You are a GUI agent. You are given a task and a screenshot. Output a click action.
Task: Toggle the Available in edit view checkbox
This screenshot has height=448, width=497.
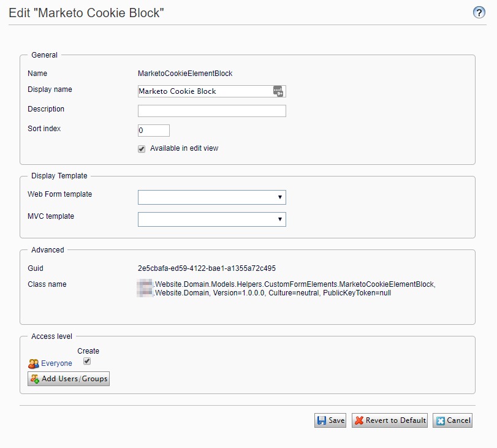142,148
